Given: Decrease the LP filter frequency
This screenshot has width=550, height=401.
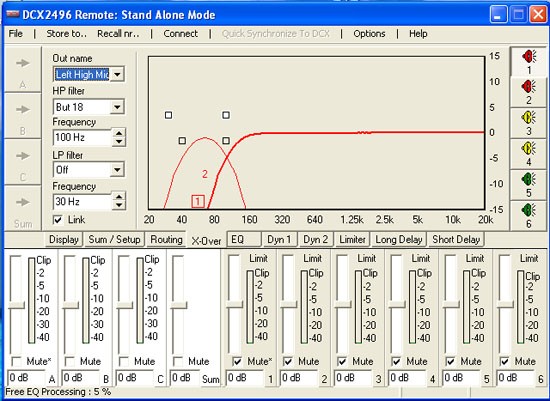Looking at the screenshot, I should click(119, 205).
